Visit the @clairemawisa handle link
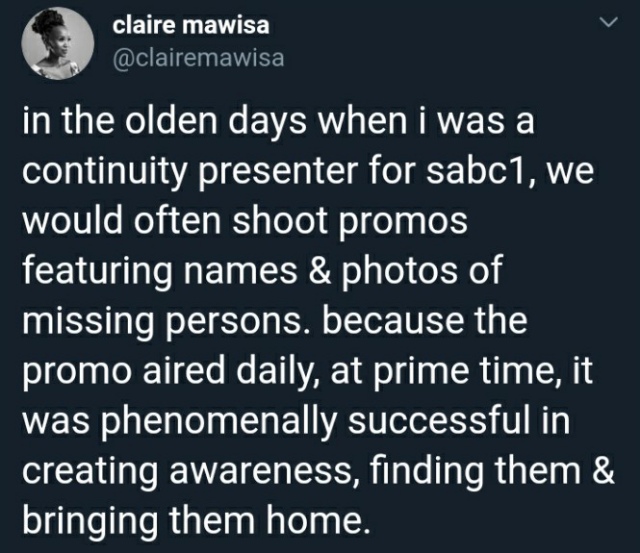The width and height of the screenshot is (640, 553). [x=198, y=58]
